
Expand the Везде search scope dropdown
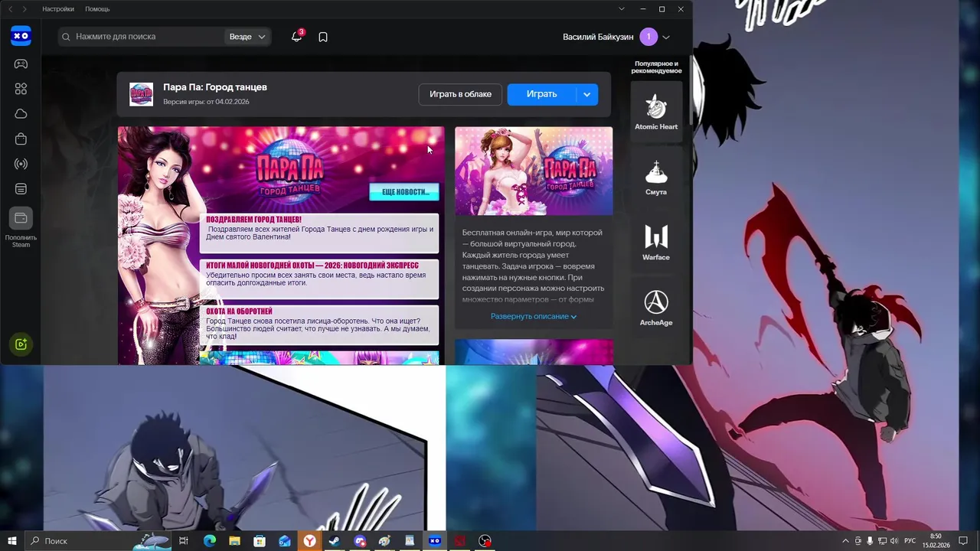247,37
